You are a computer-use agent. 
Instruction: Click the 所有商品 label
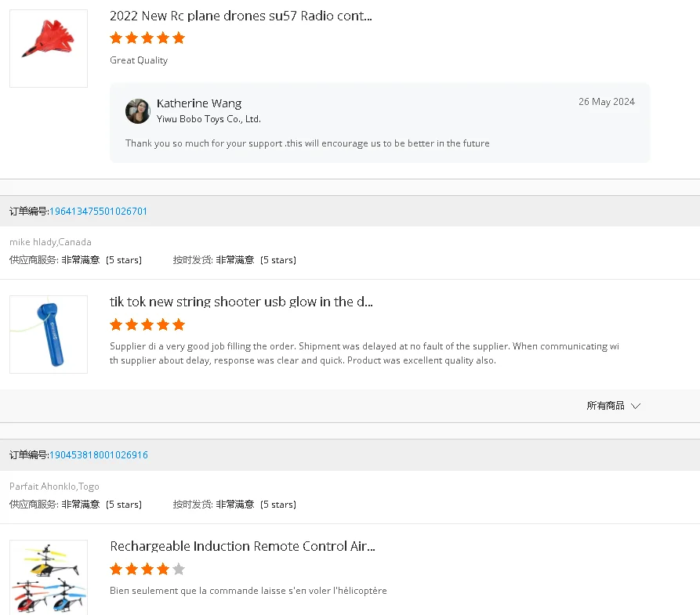605,406
